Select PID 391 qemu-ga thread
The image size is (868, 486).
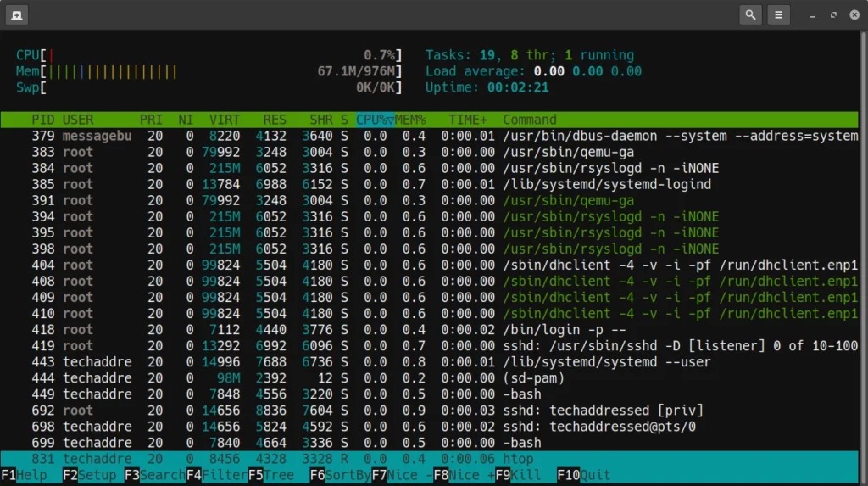tap(430, 201)
